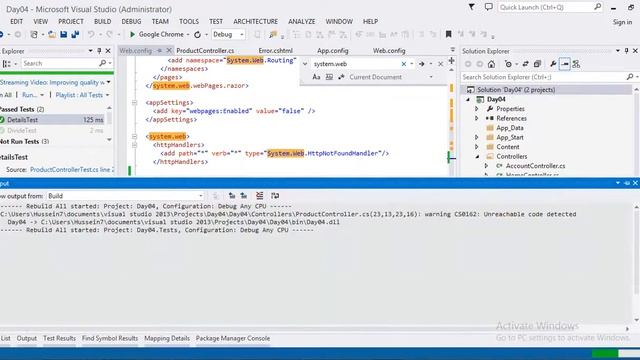Click Solution Explorer Sync/Refresh arrows icon
Viewport: 640px width, 360px height.
tap(525, 64)
